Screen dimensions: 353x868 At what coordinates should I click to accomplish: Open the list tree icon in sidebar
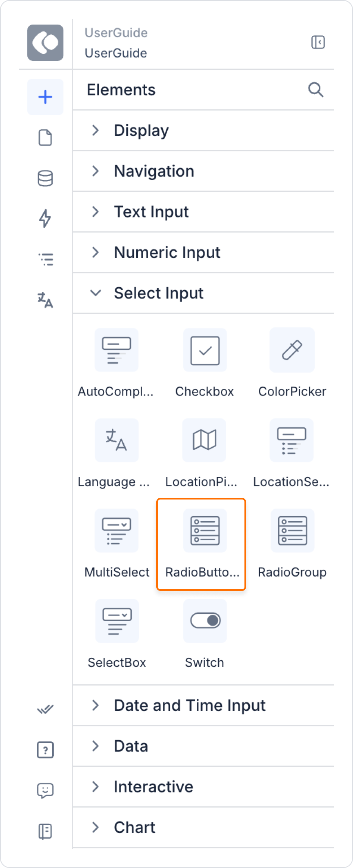pos(45,260)
